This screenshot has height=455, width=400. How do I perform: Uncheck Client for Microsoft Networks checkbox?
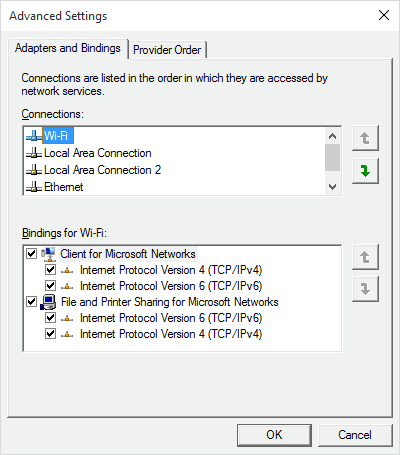coord(31,254)
